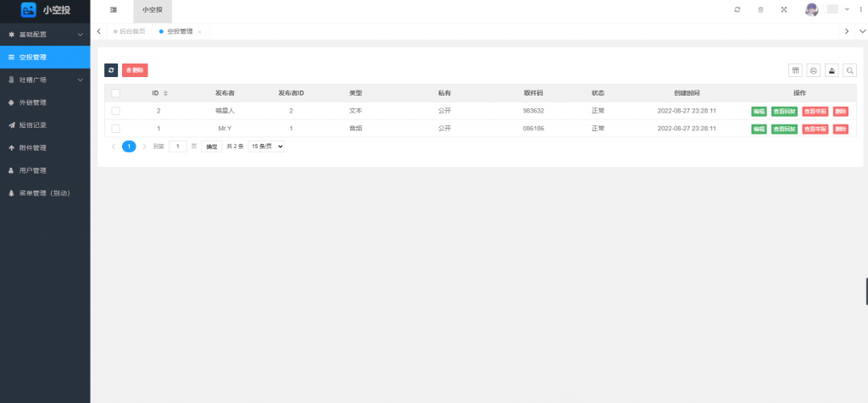Click the dark handle on right edge
This screenshot has width=868, height=403.
click(x=866, y=292)
